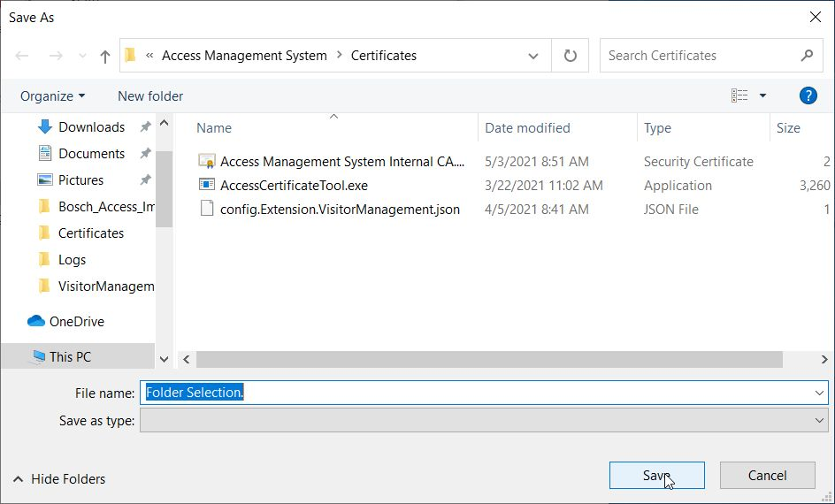Click the horizontal scrollbar in file list
The height and width of the screenshot is (504, 835).
(489, 360)
